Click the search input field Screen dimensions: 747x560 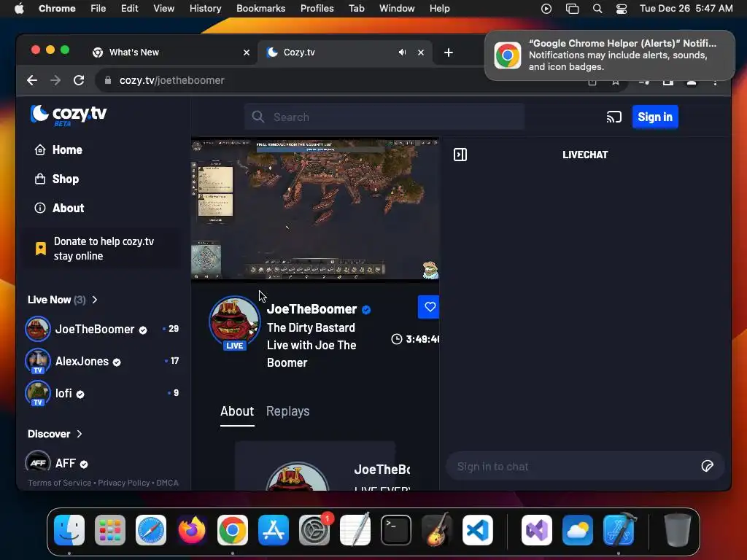(x=384, y=117)
